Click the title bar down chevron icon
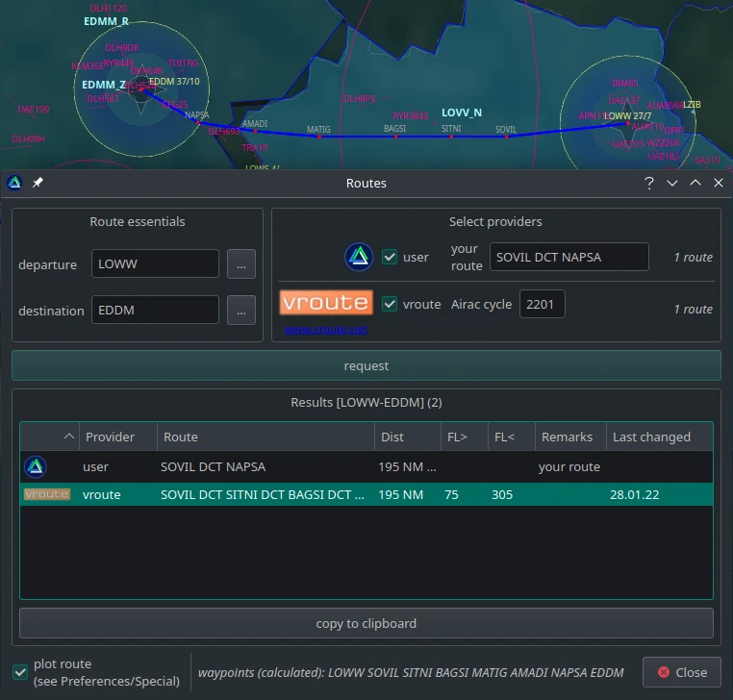This screenshot has width=733, height=700. click(x=672, y=183)
